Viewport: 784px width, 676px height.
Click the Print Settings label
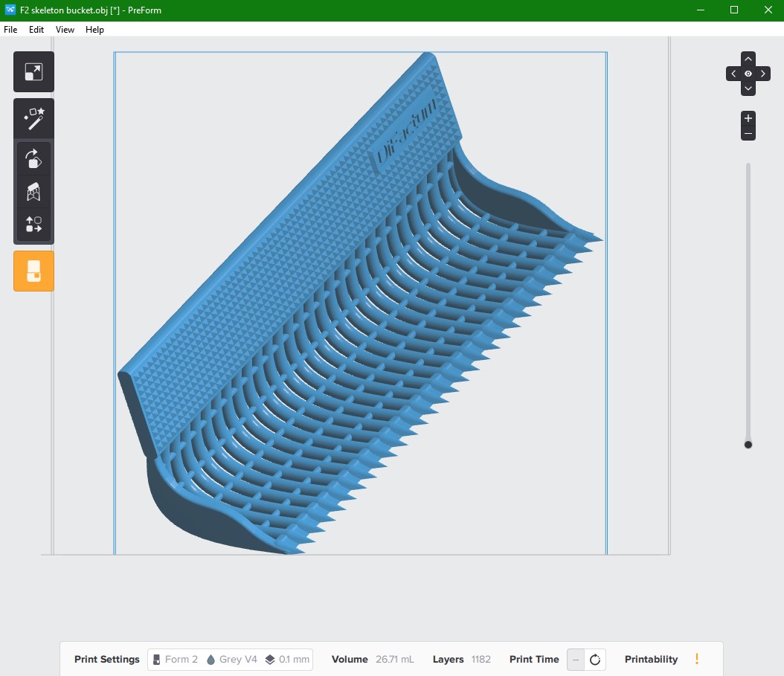click(107, 660)
